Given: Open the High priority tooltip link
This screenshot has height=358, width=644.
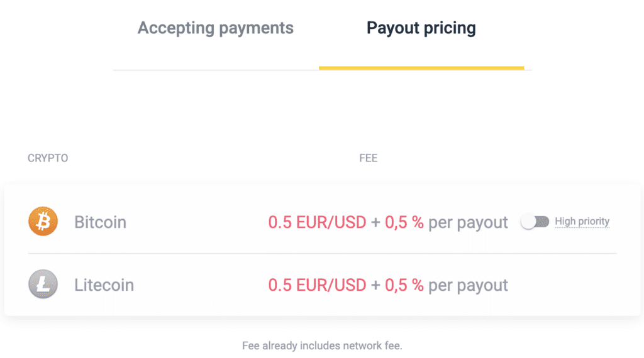Looking at the screenshot, I should tap(582, 222).
